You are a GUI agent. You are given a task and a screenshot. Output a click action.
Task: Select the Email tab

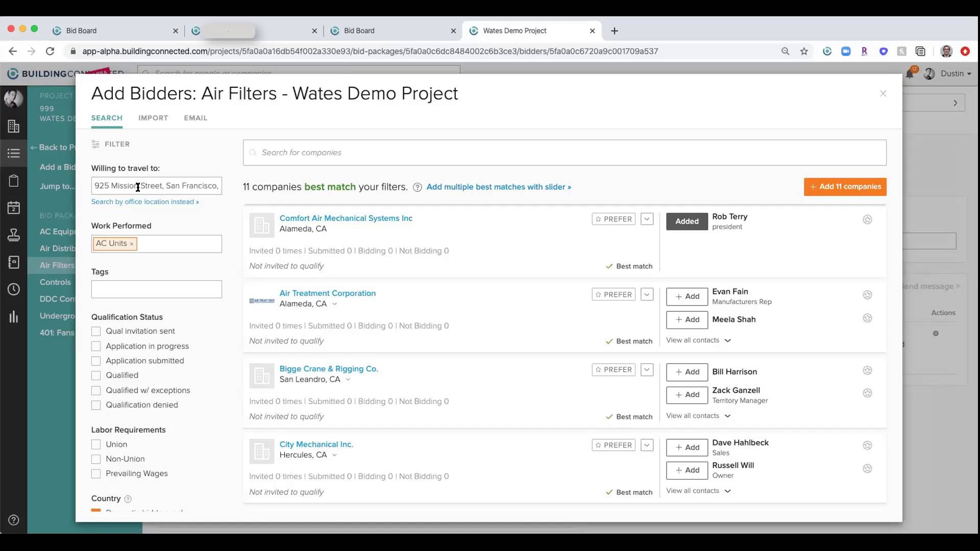click(195, 118)
